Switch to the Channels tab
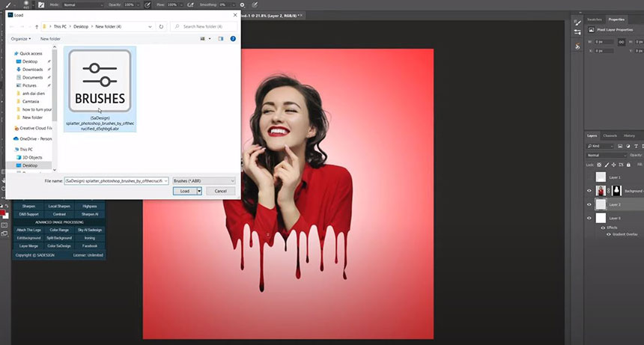The height and width of the screenshot is (345, 644). [x=610, y=135]
